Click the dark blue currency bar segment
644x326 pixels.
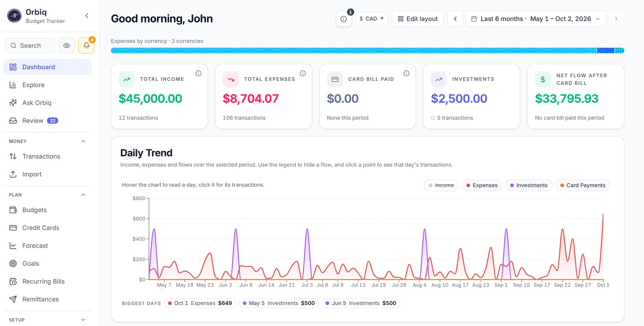coord(606,51)
